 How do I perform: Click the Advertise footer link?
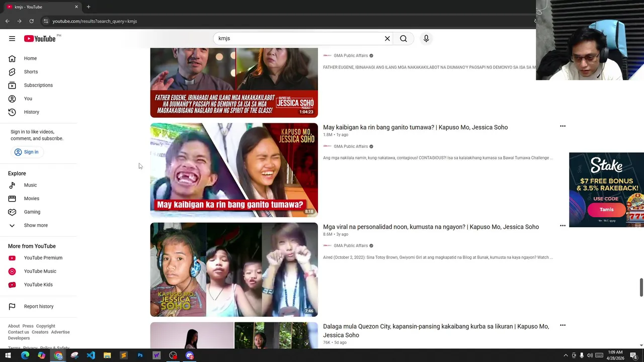click(60, 332)
